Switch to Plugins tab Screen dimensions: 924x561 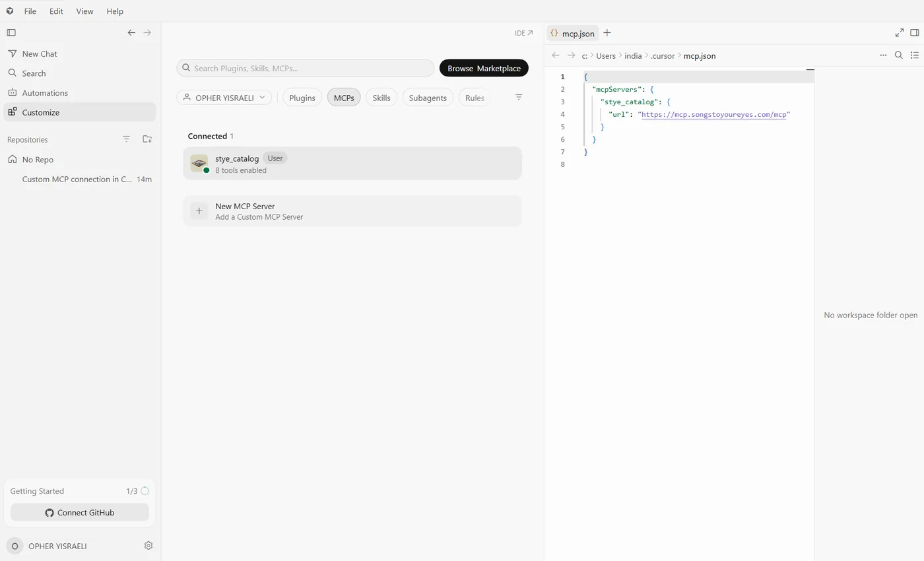pyautogui.click(x=302, y=98)
